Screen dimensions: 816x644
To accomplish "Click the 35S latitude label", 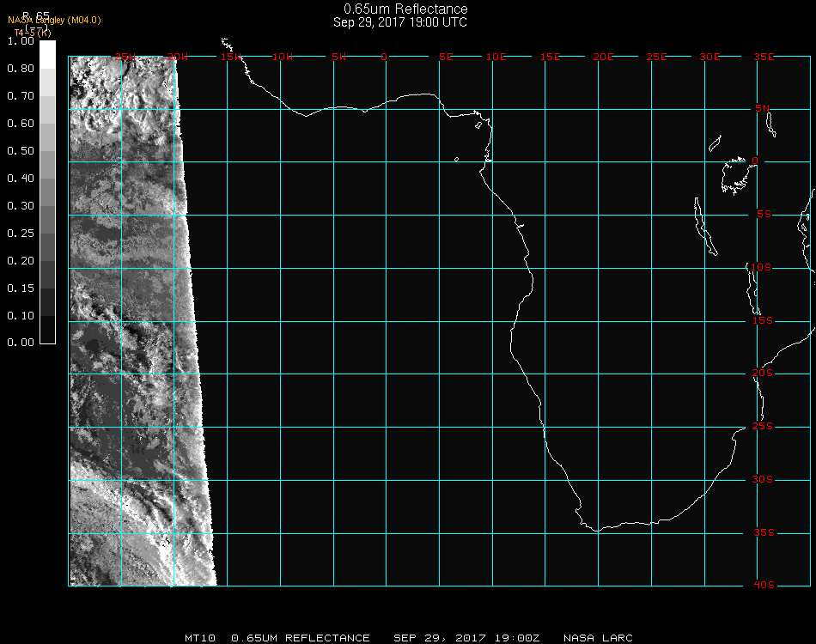I will pyautogui.click(x=763, y=533).
